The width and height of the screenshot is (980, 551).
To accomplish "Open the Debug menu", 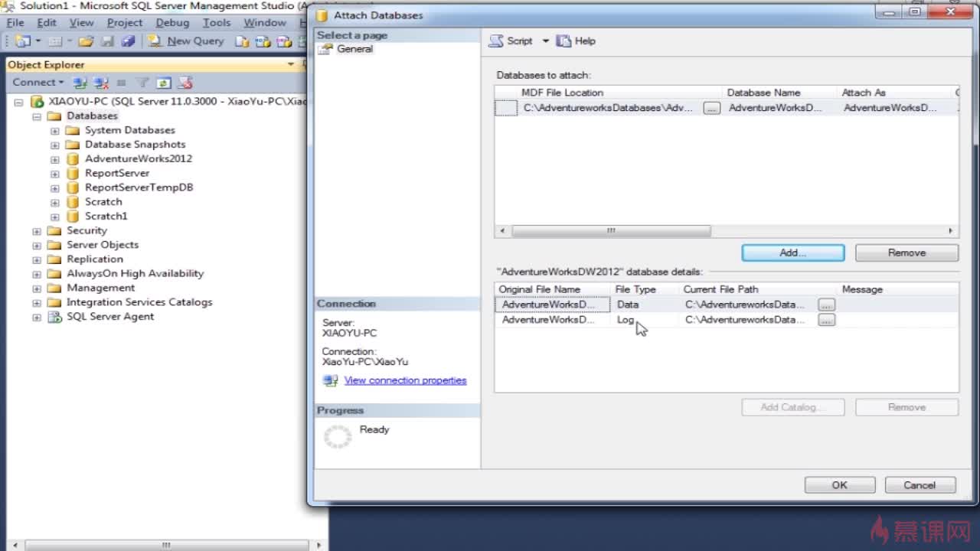I will (x=172, y=23).
